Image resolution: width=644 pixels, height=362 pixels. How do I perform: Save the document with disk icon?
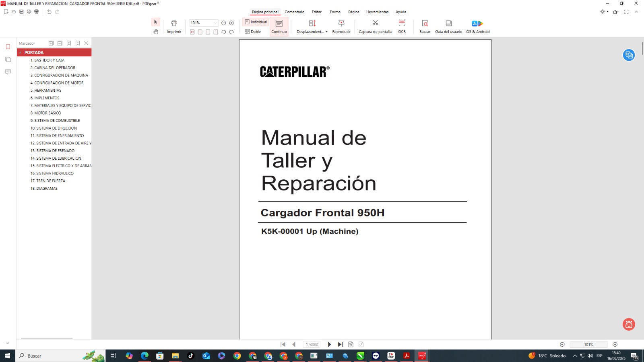[21, 12]
